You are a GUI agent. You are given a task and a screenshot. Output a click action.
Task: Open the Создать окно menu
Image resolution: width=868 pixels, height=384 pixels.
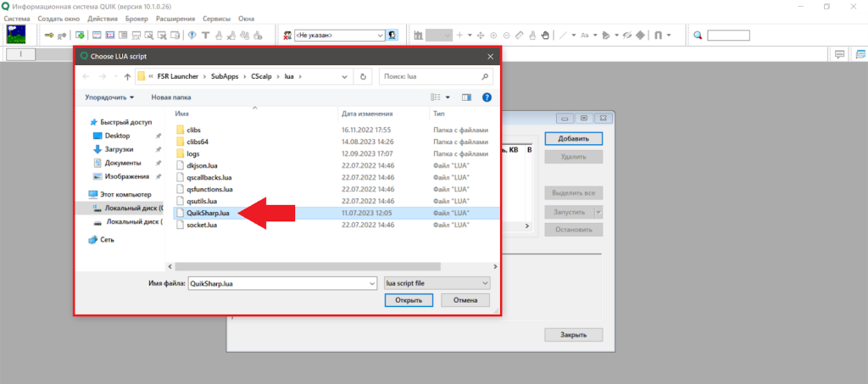(58, 19)
